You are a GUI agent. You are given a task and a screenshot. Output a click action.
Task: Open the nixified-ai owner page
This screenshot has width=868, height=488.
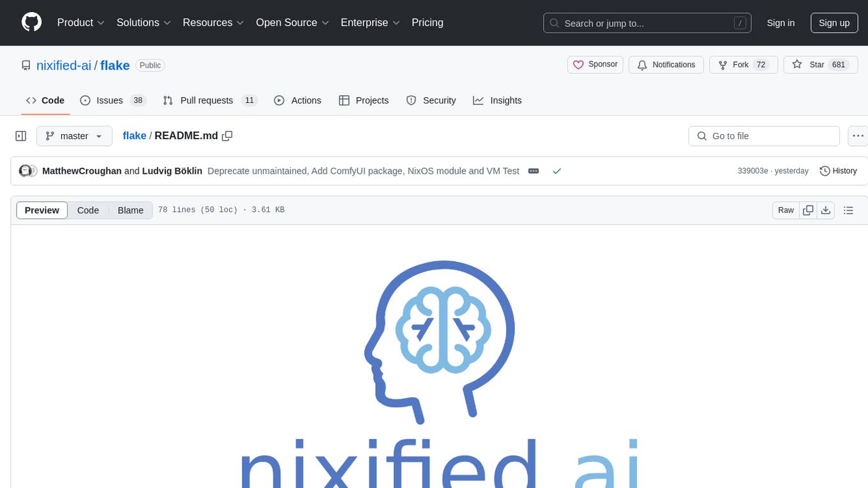coord(64,65)
